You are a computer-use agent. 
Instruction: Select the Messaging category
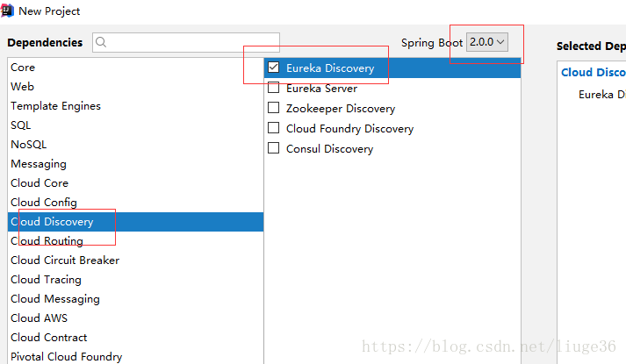pyautogui.click(x=136, y=164)
